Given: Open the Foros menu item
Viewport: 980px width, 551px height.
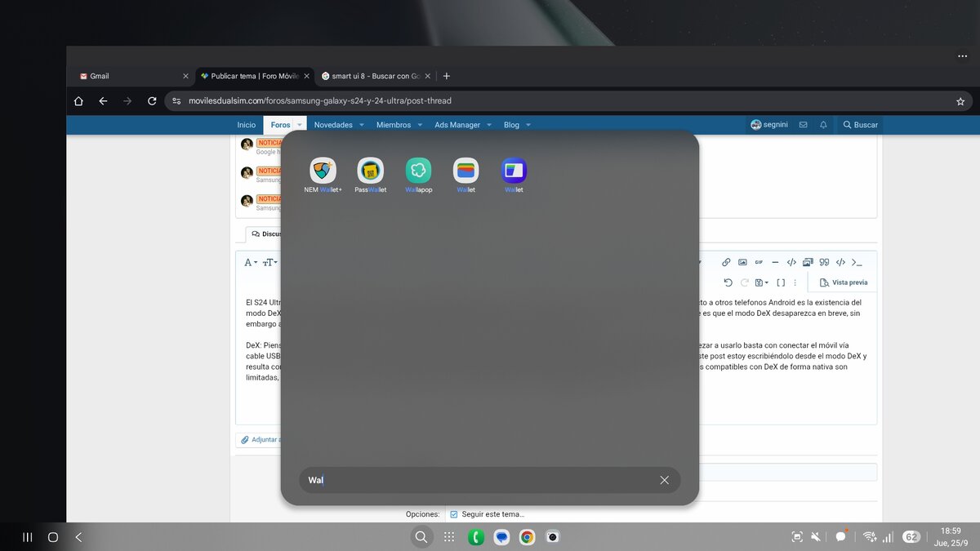Looking at the screenshot, I should pyautogui.click(x=280, y=125).
